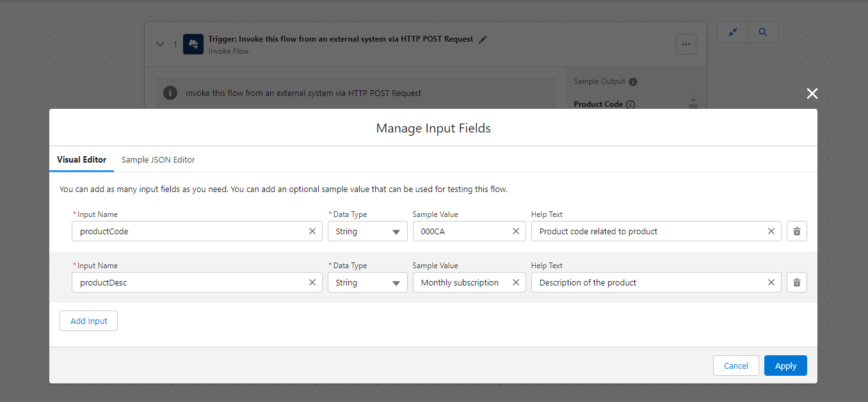
Task: Collapse the trigger element with its chevron
Action: (x=160, y=44)
